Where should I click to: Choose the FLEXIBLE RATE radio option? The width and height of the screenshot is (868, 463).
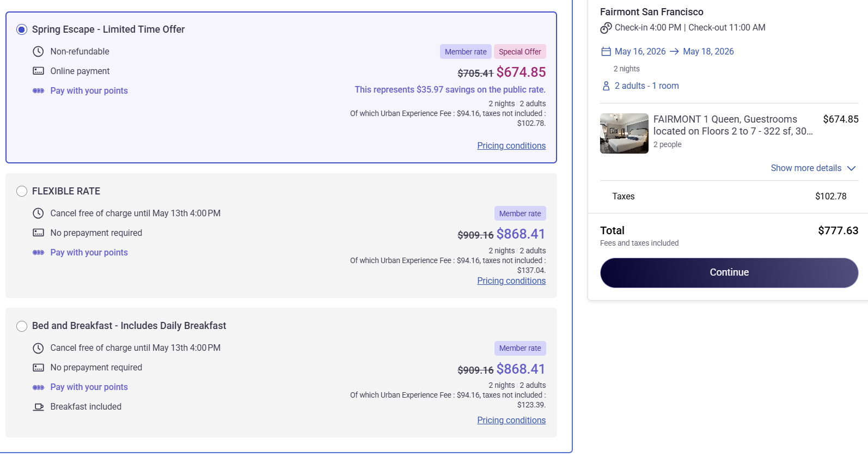(22, 191)
